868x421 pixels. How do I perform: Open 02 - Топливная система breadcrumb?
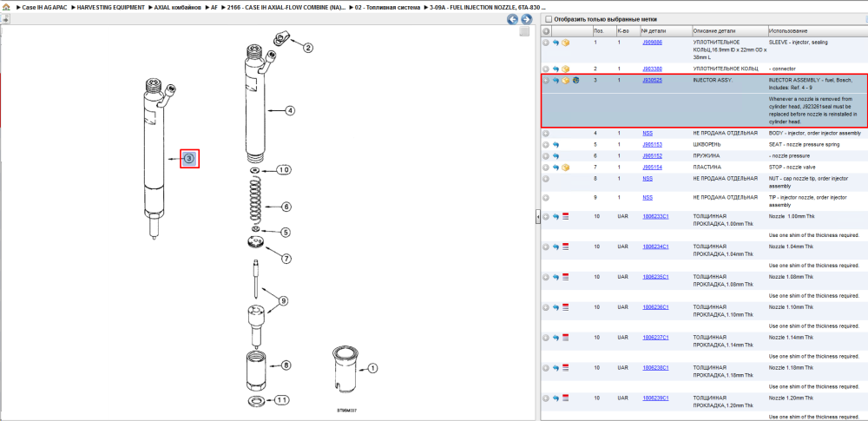click(389, 9)
